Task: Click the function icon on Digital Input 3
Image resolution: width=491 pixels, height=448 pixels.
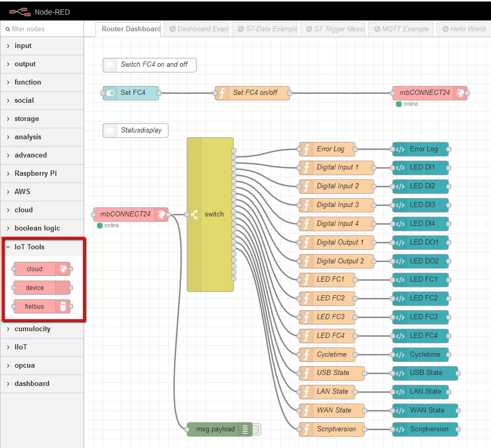Action: [307, 205]
